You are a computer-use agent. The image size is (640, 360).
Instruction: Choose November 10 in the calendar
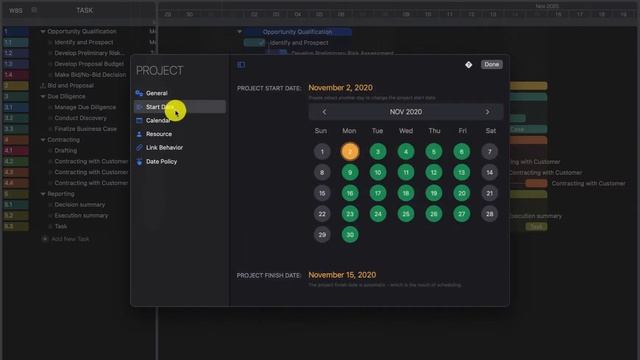(x=378, y=172)
